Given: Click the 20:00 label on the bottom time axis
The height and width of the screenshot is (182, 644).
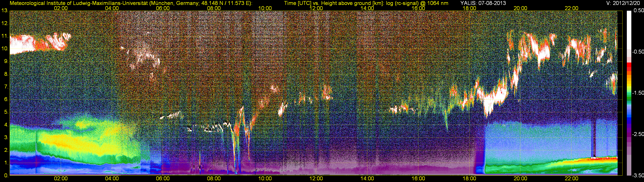Looking at the screenshot, I should coord(521,179).
